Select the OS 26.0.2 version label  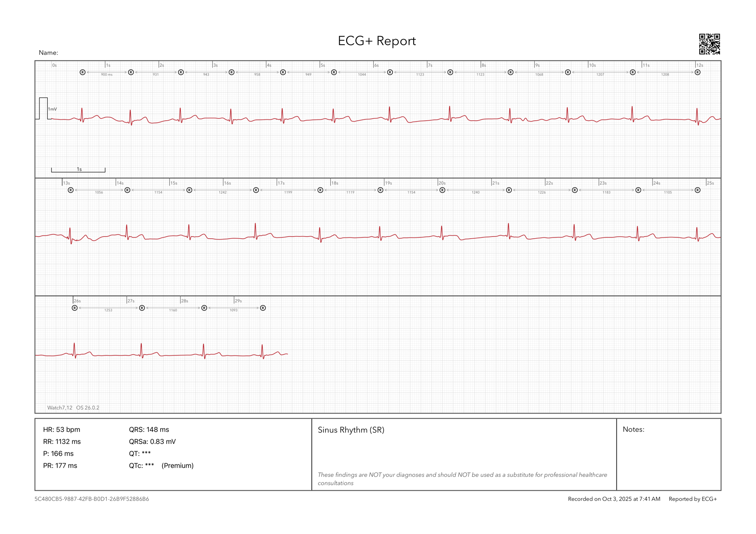(x=88, y=408)
